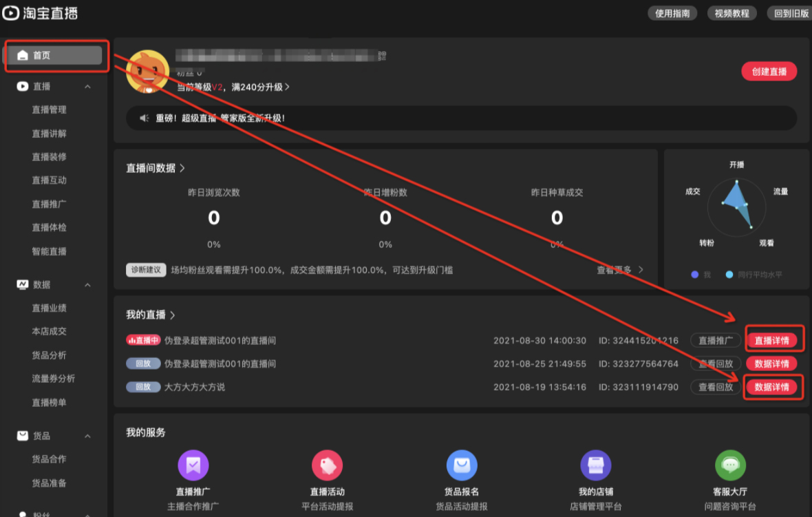
Task: Open 数据详情 for 大方大方大方说
Action: (x=773, y=387)
